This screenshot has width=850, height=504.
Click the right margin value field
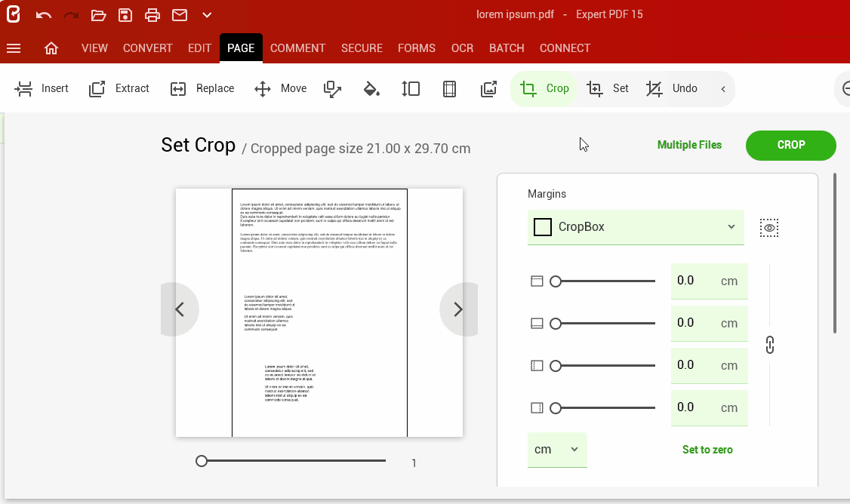coord(709,408)
